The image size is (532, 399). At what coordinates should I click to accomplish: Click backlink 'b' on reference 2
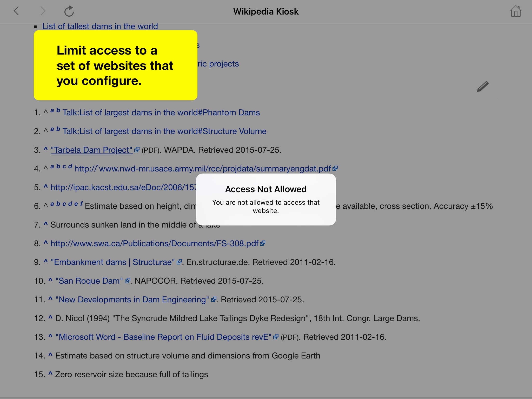coord(58,129)
